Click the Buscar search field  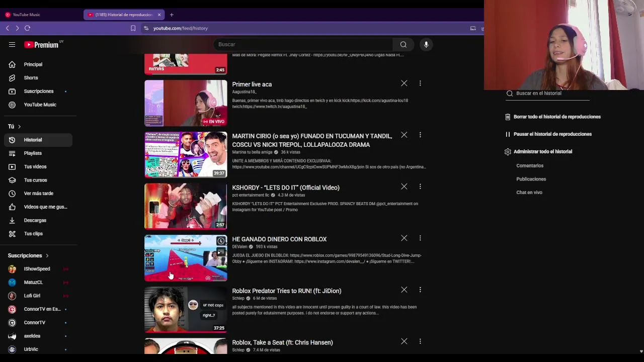pos(303,44)
